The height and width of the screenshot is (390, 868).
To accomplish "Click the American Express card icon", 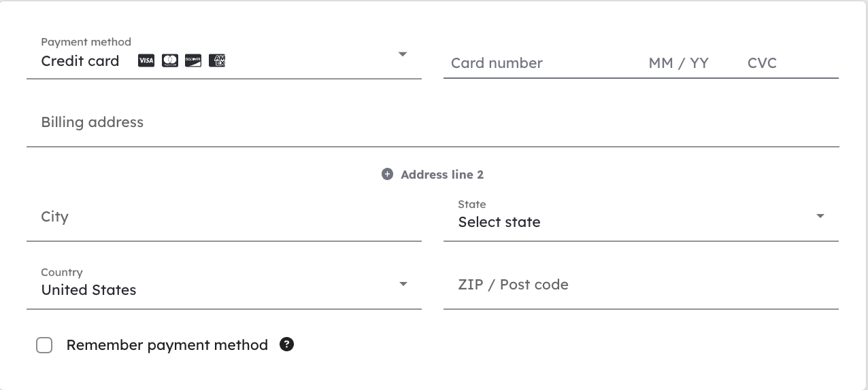I will point(217,61).
